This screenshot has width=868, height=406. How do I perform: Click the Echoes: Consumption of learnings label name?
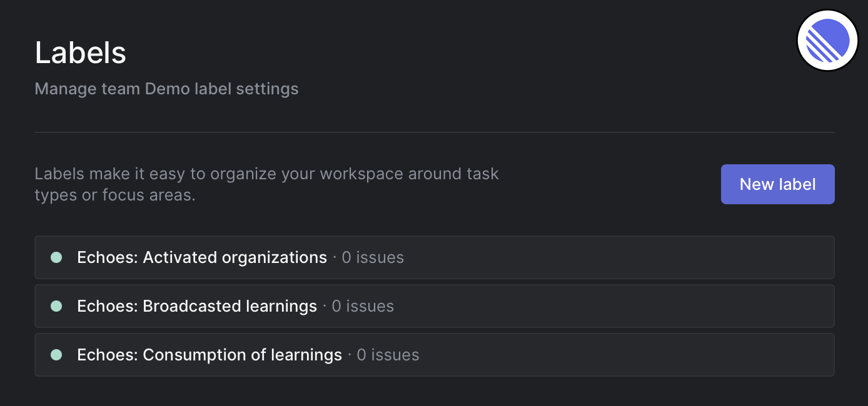[x=209, y=355]
